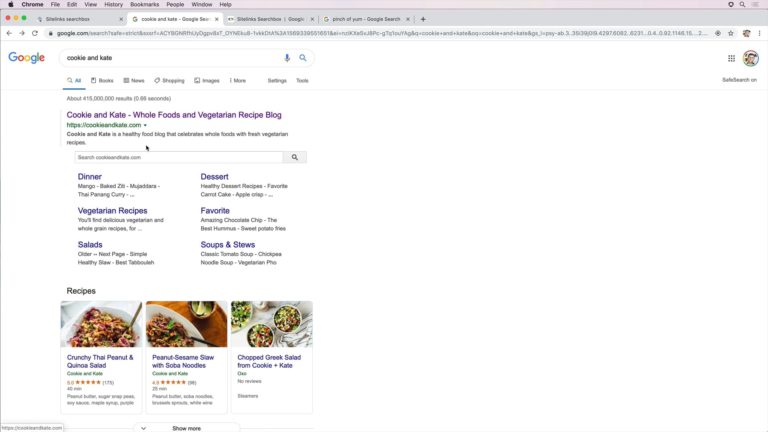Open Cookie and Kate main result title
The width and height of the screenshot is (768, 432).
pos(174,115)
